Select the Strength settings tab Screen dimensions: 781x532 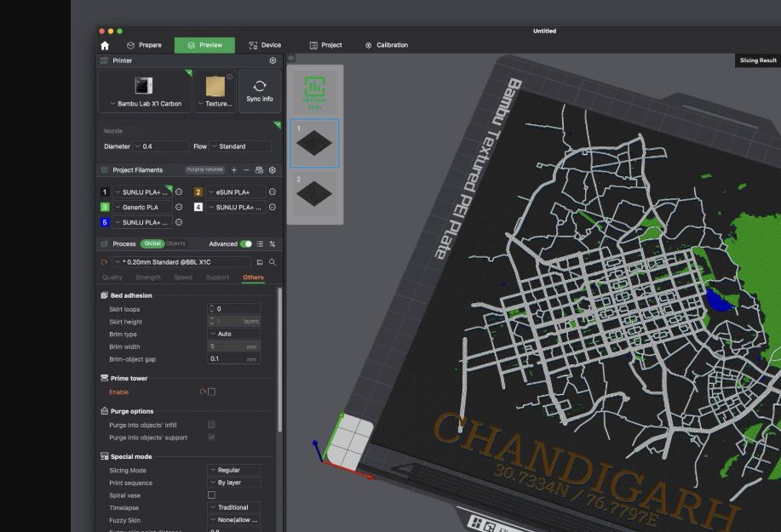(148, 277)
